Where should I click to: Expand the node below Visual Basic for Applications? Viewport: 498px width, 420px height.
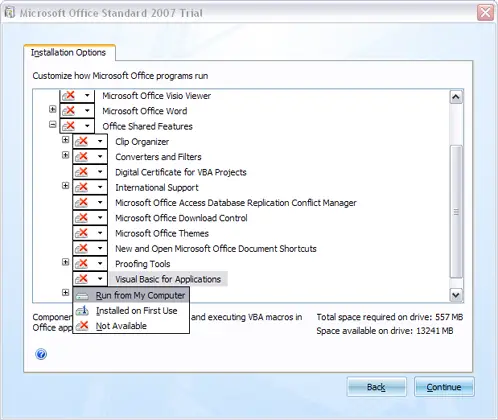[x=65, y=292]
